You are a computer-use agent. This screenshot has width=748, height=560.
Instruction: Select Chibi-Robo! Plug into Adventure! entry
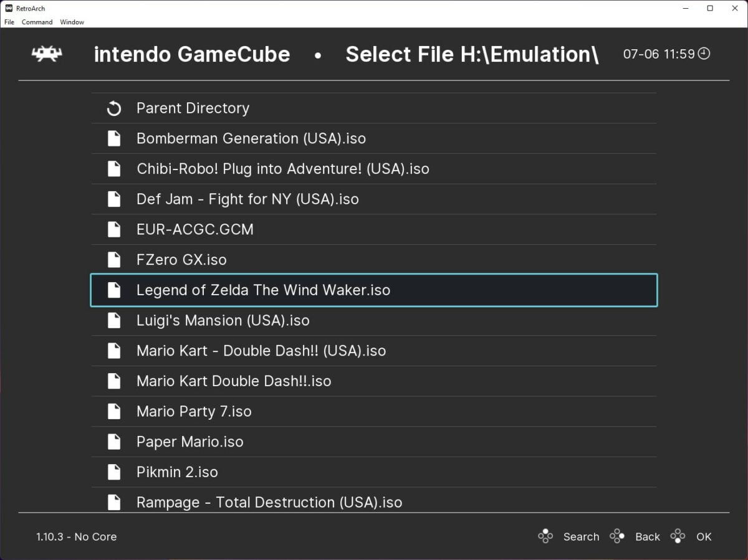click(x=282, y=168)
